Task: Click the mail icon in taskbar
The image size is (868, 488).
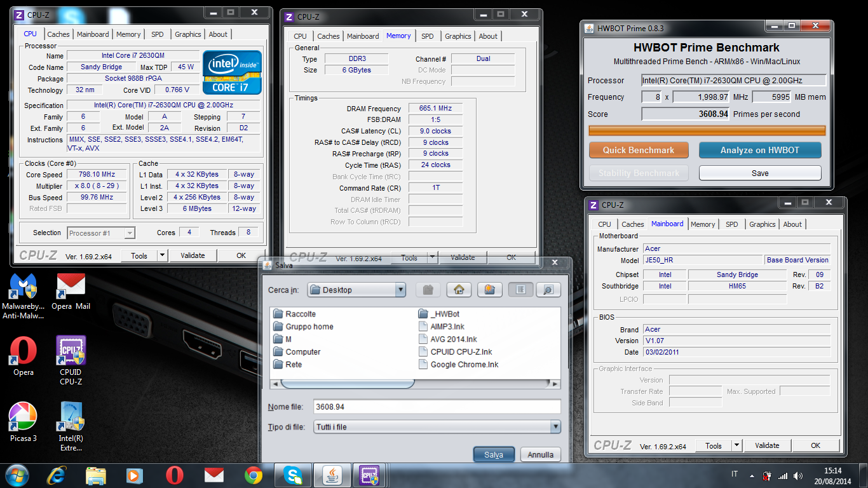Action: [x=214, y=475]
